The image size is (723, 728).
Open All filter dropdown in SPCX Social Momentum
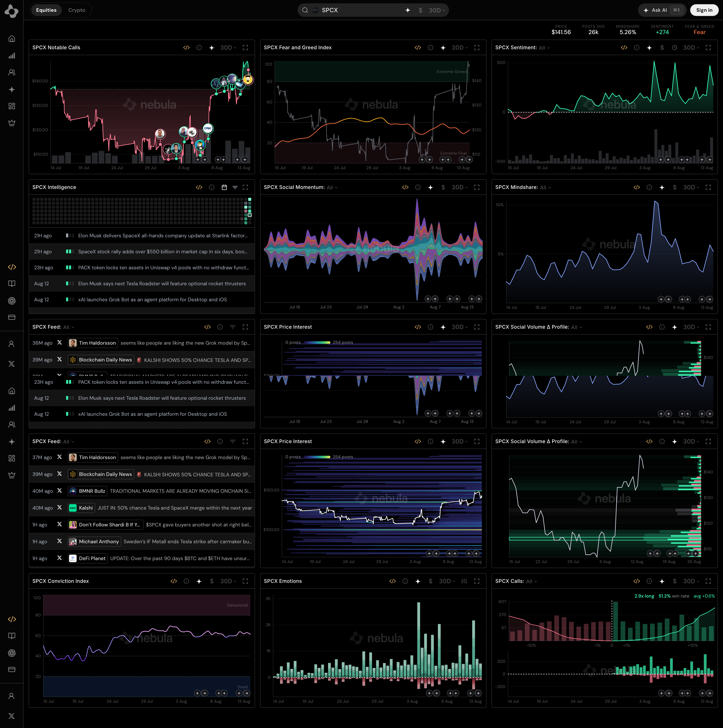332,188
